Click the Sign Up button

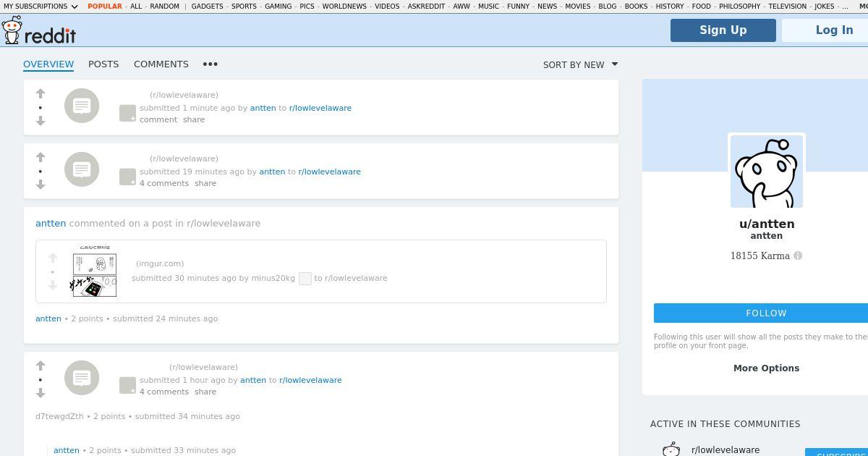[723, 30]
